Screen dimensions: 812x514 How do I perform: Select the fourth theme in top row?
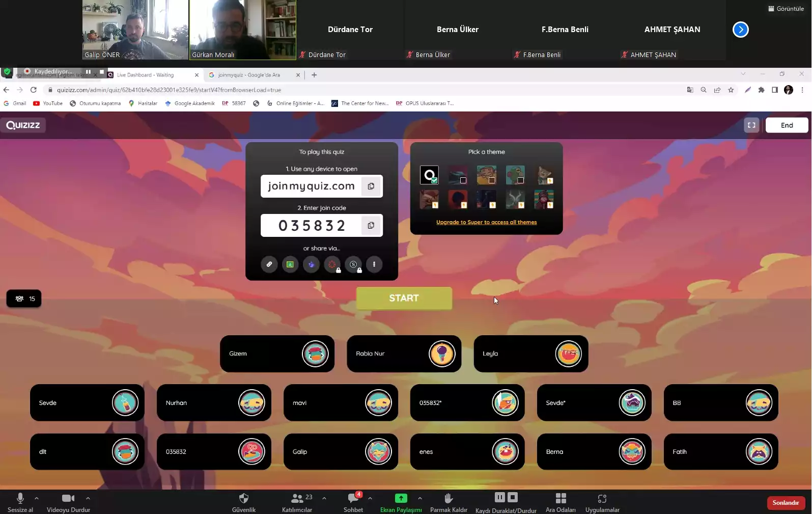click(515, 175)
